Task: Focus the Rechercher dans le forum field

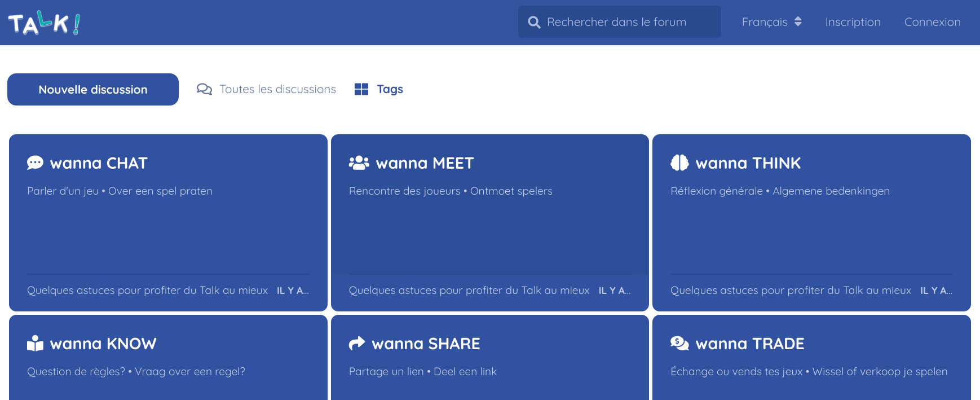Action: pyautogui.click(x=626, y=22)
